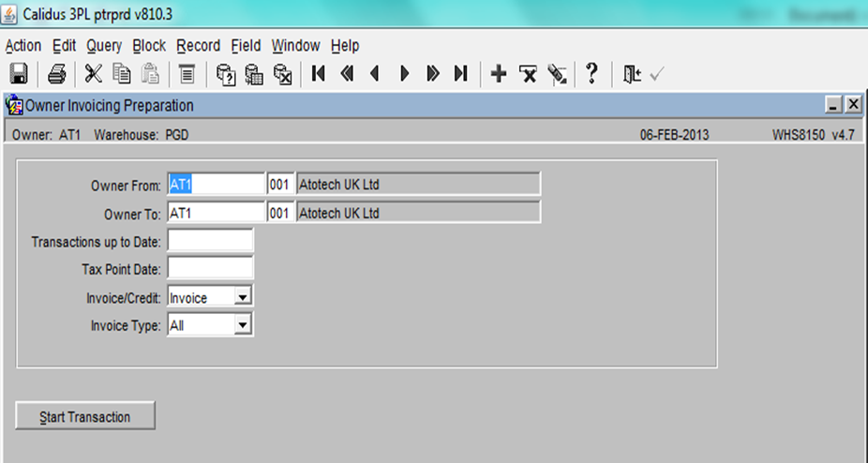Click the Exit door icon
The height and width of the screenshot is (463, 868).
(x=632, y=74)
